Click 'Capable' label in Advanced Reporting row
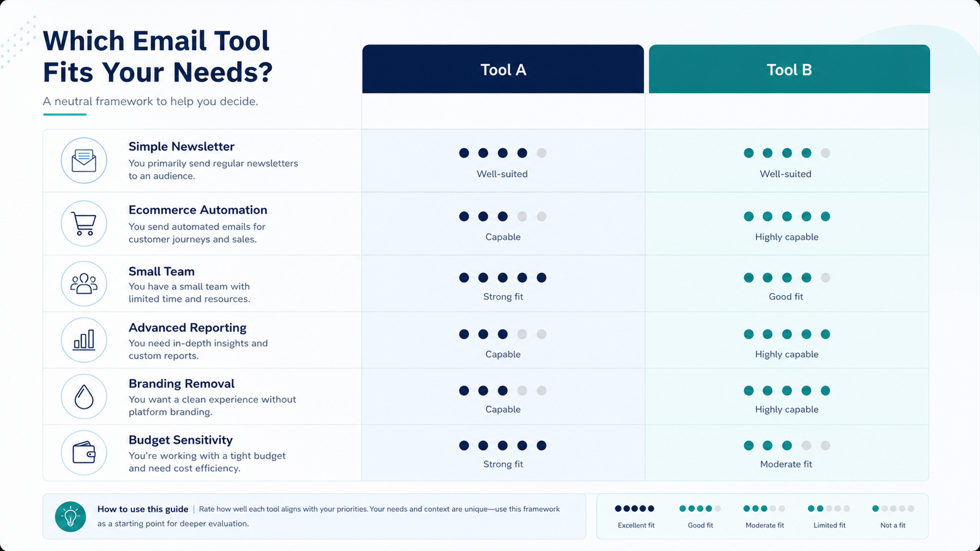The height and width of the screenshot is (551, 980). click(x=503, y=354)
